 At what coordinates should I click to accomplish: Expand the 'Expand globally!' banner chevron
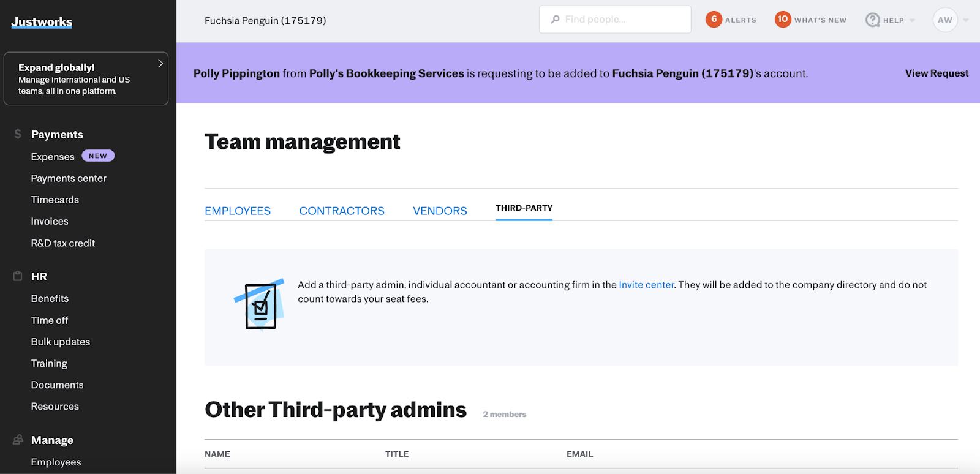[160, 64]
